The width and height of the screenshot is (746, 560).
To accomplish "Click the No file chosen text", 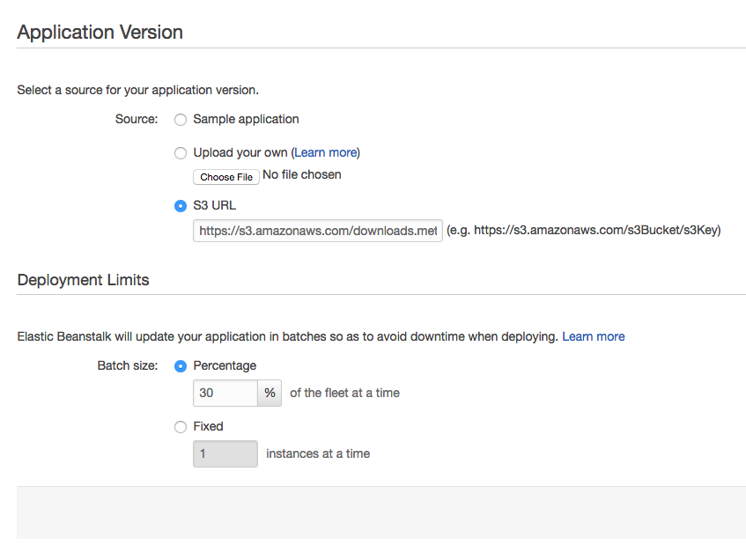I will coord(301,174).
